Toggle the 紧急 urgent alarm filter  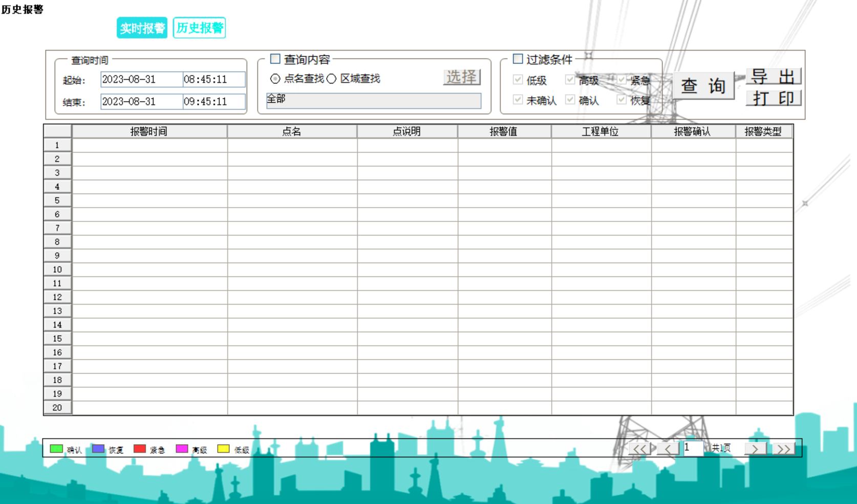point(621,79)
